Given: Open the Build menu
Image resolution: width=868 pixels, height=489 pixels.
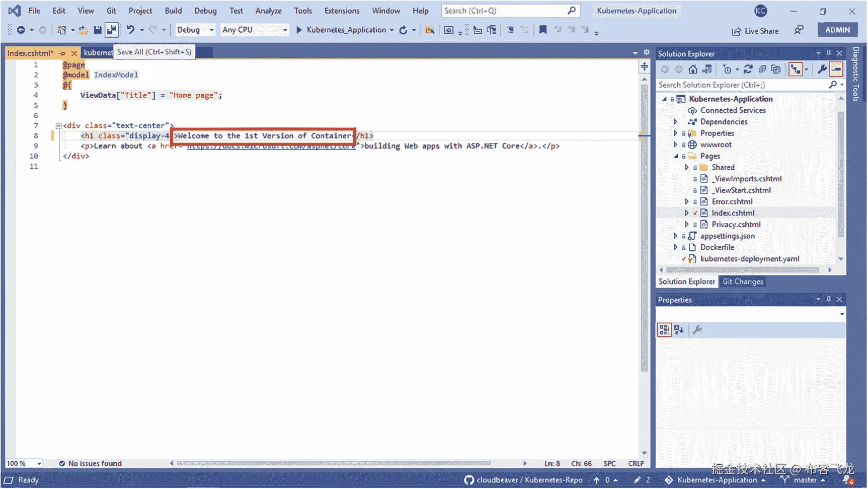Looking at the screenshot, I should click(173, 11).
